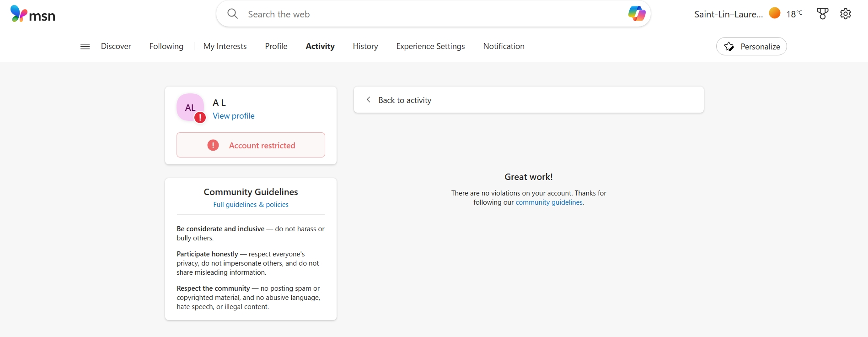868x337 pixels.
Task: Click the Account restricted button
Action: tap(251, 145)
